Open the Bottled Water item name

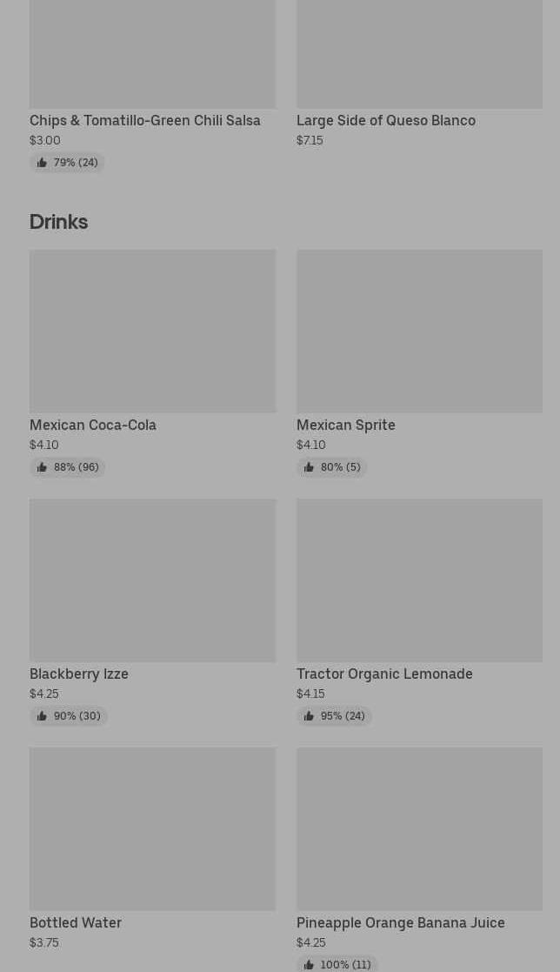(x=76, y=923)
